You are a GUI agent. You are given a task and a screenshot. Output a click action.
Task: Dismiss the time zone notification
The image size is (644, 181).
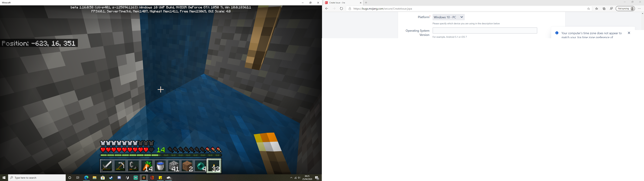(x=629, y=33)
